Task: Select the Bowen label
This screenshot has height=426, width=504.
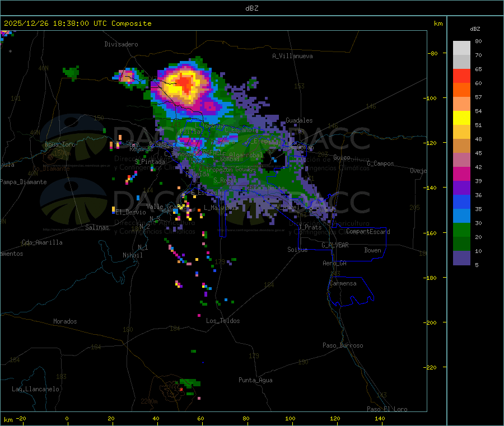Action: click(x=373, y=250)
